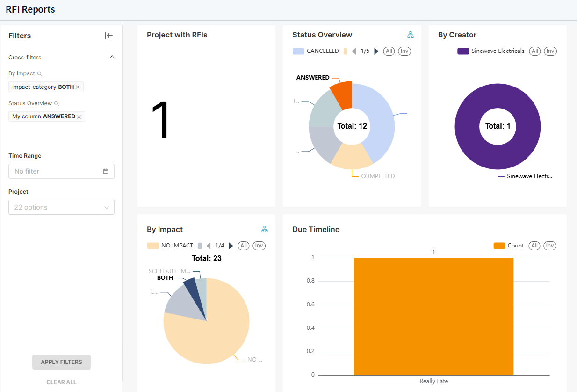The image size is (577, 392).
Task: Click the ANSWERED slice of Status Overview donut
Action: point(343,94)
